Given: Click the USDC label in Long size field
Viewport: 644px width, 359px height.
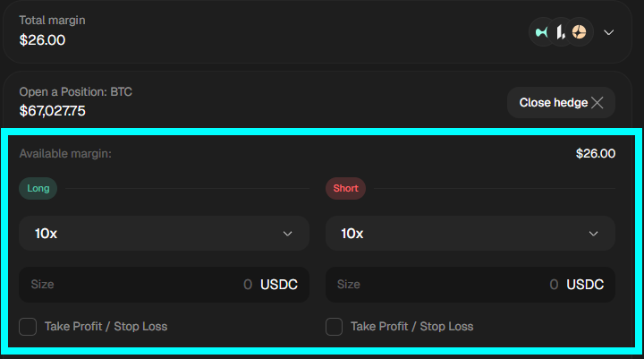Looking at the screenshot, I should 279,285.
